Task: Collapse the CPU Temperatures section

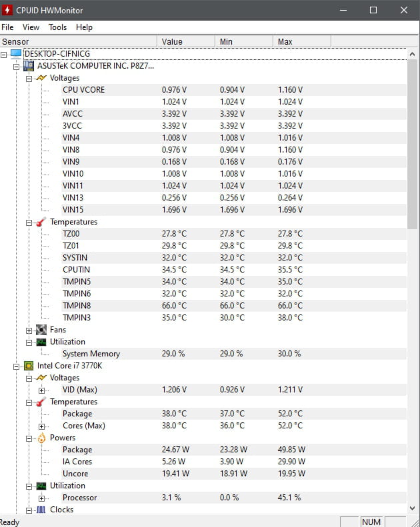Action: tap(29, 402)
